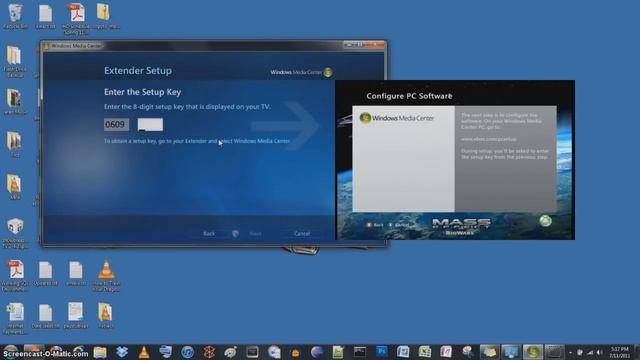The image size is (640, 360).
Task: Click the first setup key field containing 0609
Action: click(x=116, y=124)
